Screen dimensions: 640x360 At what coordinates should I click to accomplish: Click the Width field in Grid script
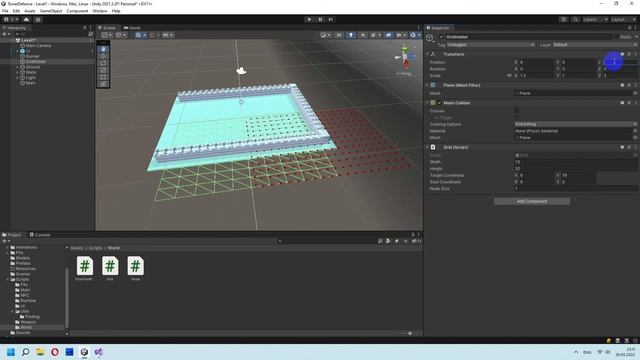pyautogui.click(x=576, y=162)
